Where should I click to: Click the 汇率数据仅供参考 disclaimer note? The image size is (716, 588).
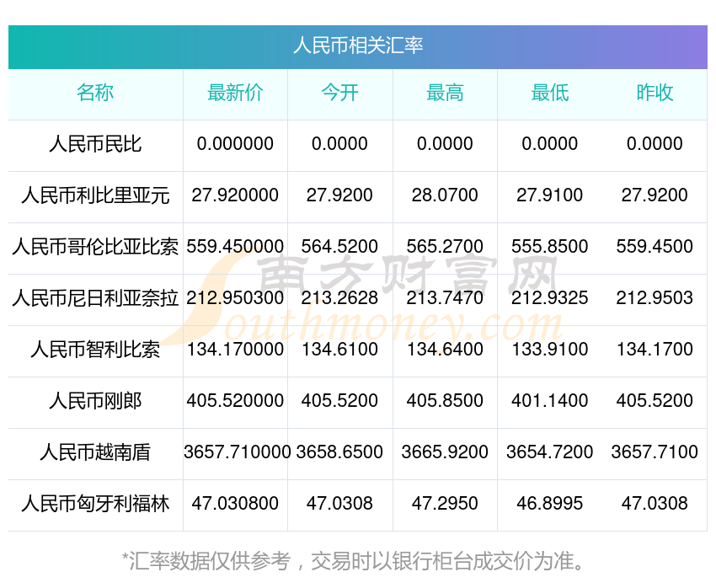(x=354, y=561)
